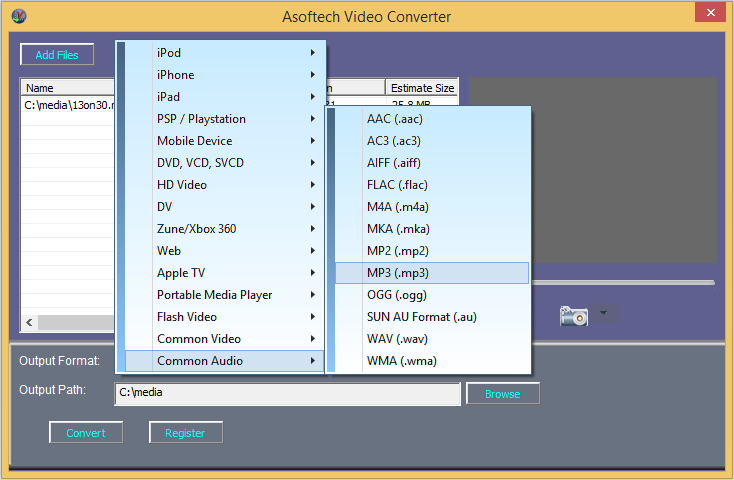
Task: Select MP3 (.mp3) output format
Action: click(x=432, y=273)
